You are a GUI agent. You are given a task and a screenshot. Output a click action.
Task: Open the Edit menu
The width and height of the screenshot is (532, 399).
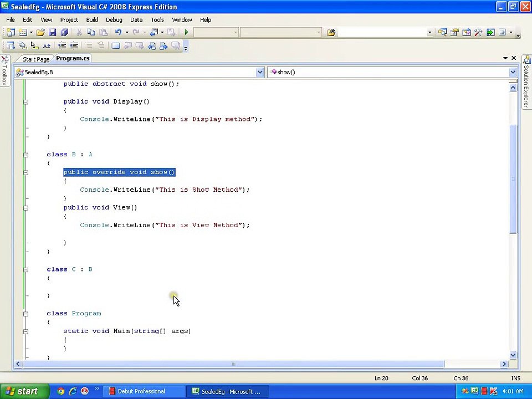coord(28,20)
